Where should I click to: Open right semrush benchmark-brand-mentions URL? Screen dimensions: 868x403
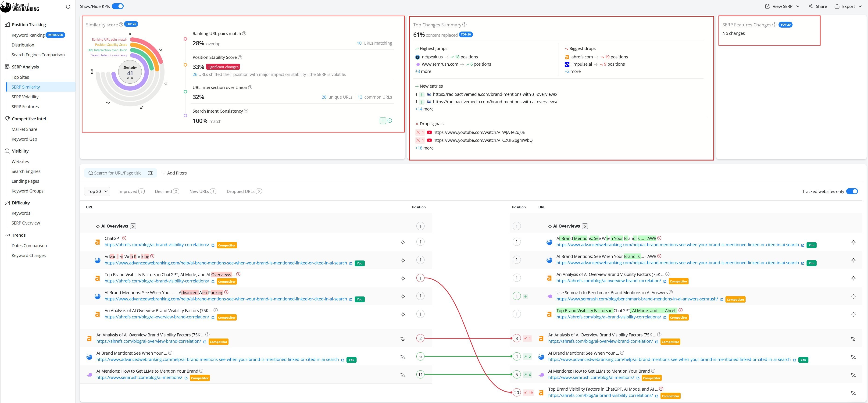click(637, 299)
